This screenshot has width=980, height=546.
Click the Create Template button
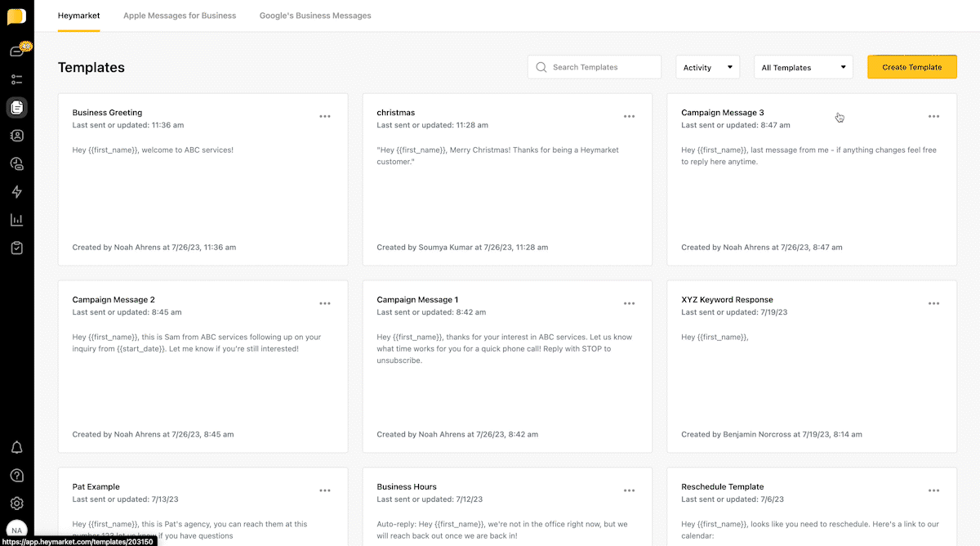click(912, 67)
